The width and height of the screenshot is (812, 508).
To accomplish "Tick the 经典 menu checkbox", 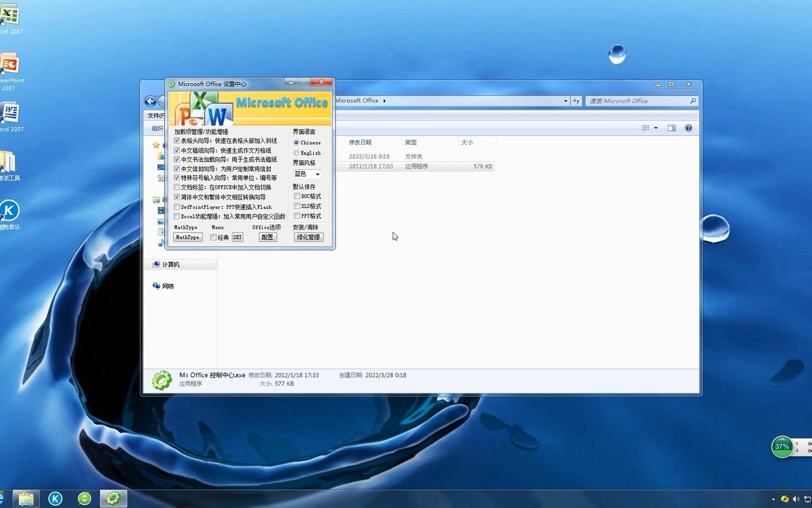I will tap(213, 237).
